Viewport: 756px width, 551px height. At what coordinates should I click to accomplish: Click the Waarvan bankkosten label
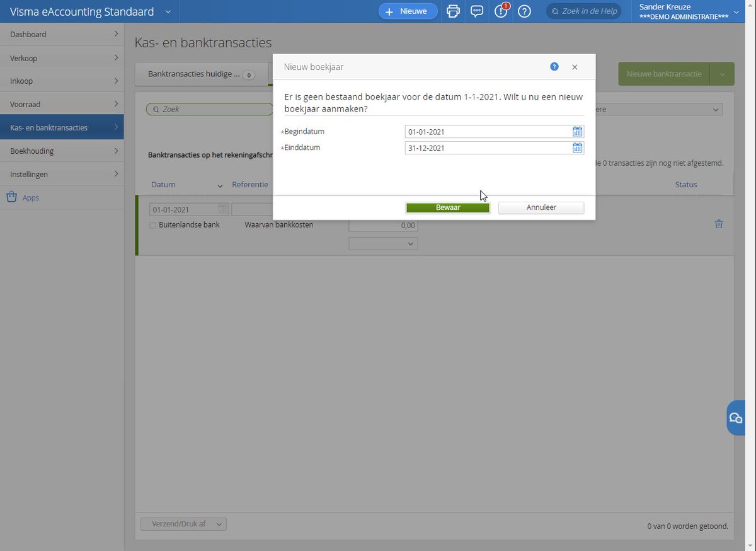[279, 224]
